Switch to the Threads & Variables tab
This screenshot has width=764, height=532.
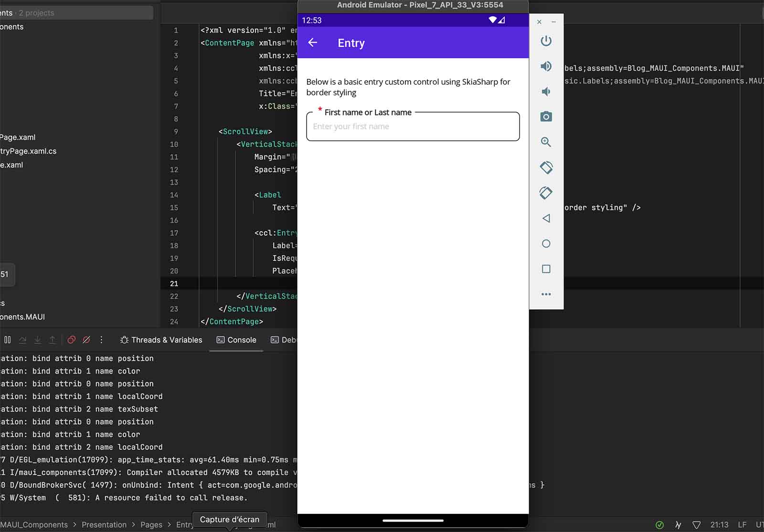click(161, 340)
